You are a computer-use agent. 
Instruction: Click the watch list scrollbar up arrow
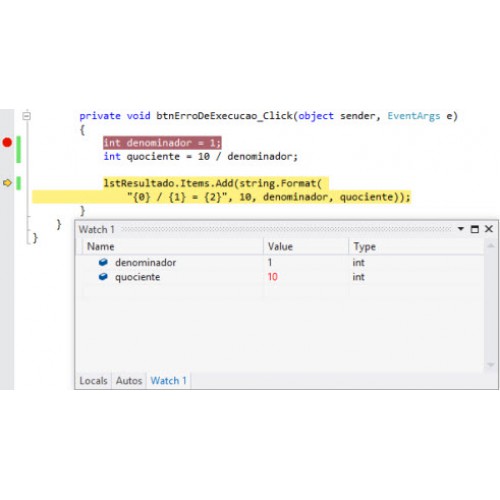pyautogui.click(x=491, y=246)
